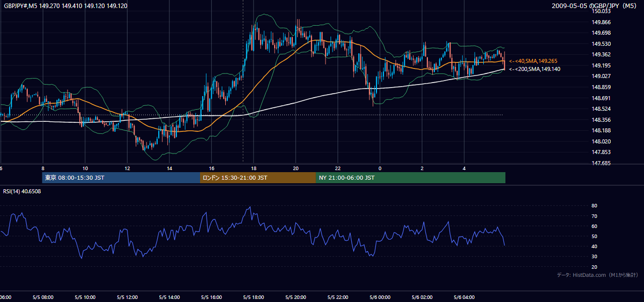The image size is (644, 302).
Task: Click RSI axis level 30
Action: 594,257
